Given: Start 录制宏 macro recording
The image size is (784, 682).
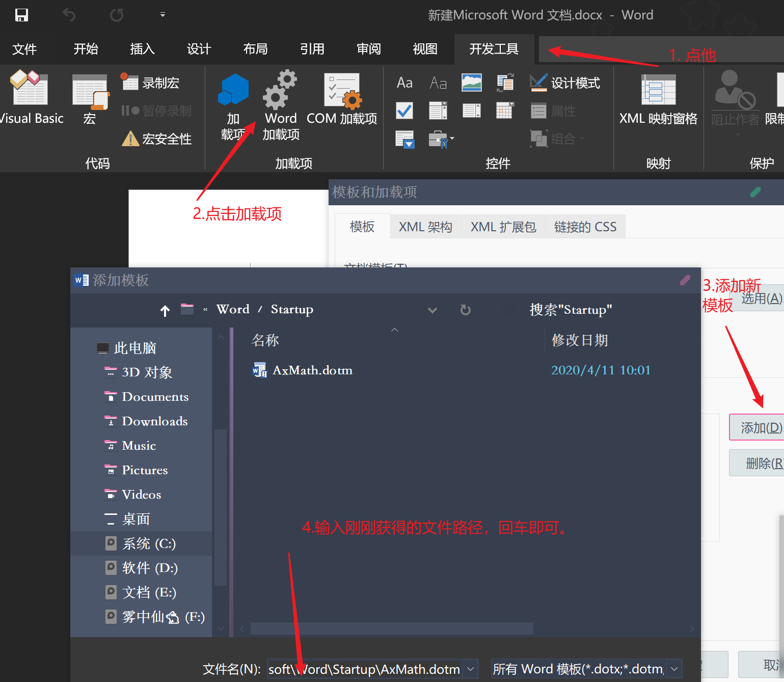Looking at the screenshot, I should pyautogui.click(x=150, y=83).
